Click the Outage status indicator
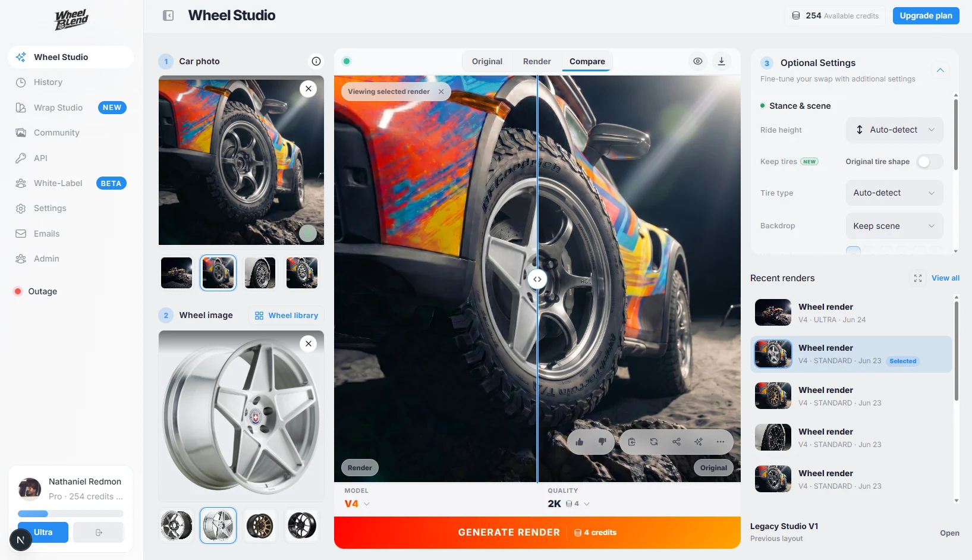This screenshot has height=560, width=972. click(36, 291)
